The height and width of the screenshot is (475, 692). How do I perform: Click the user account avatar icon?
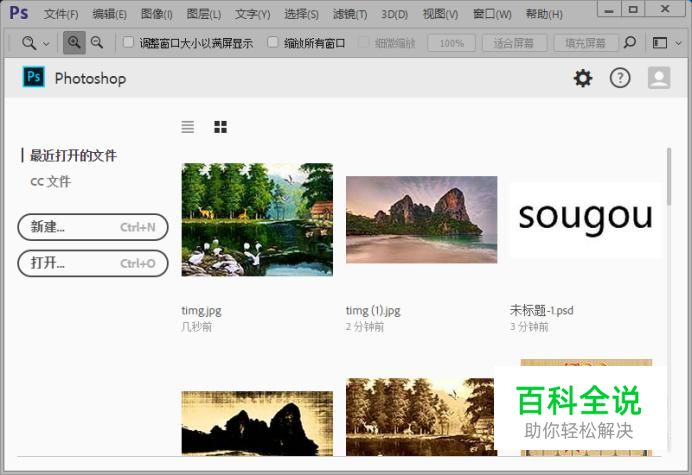coord(658,78)
